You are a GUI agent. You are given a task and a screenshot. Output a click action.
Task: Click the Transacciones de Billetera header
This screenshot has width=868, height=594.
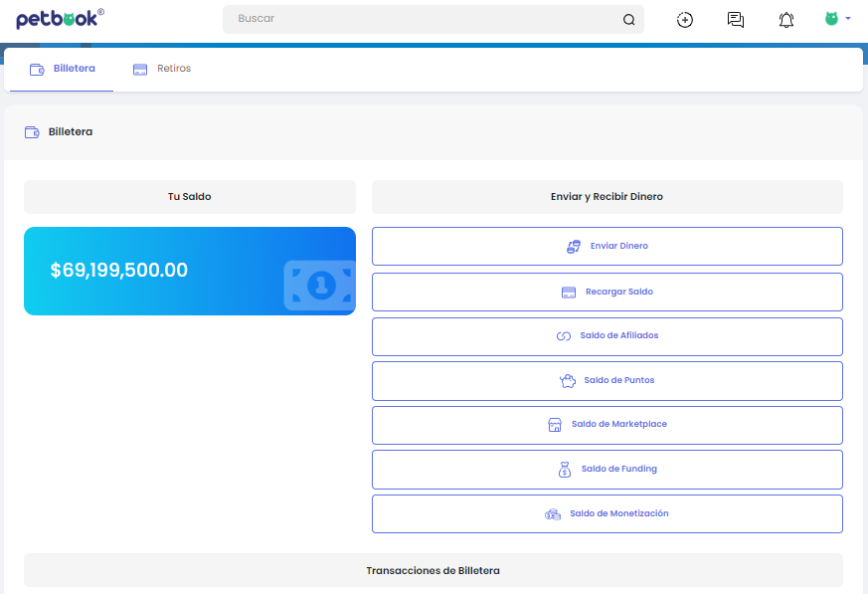click(x=433, y=571)
